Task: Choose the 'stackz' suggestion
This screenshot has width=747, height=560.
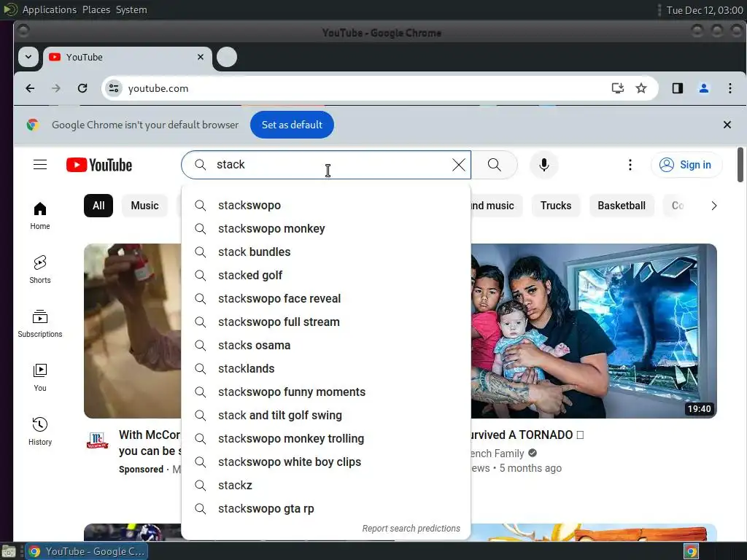Action: click(x=326, y=485)
